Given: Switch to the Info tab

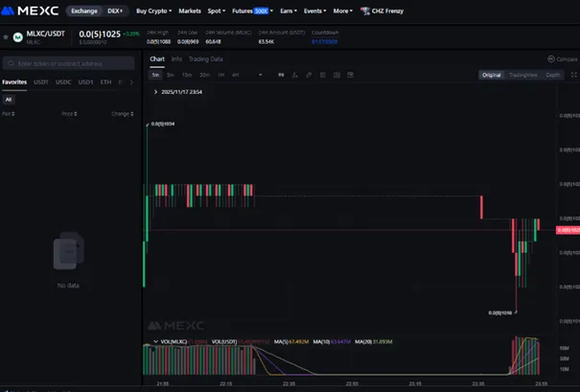Looking at the screenshot, I should pos(176,58).
